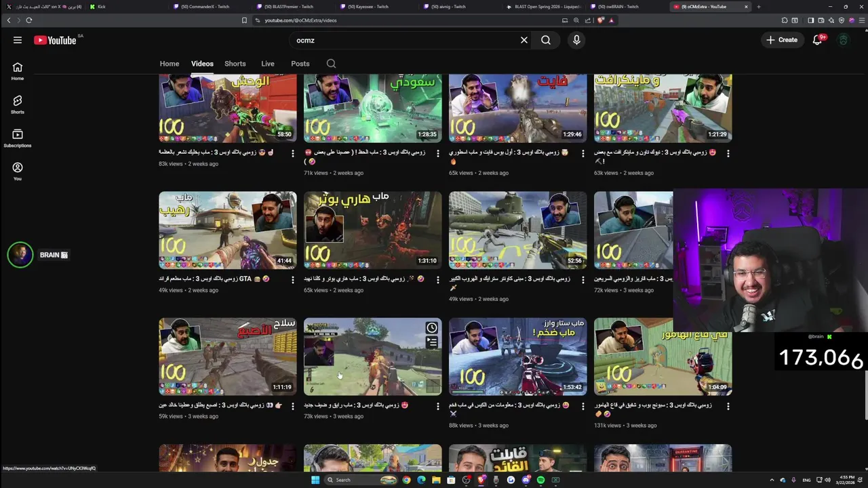Open more options for the 83k views video
Image resolution: width=868 pixels, height=488 pixels.
[x=293, y=154]
